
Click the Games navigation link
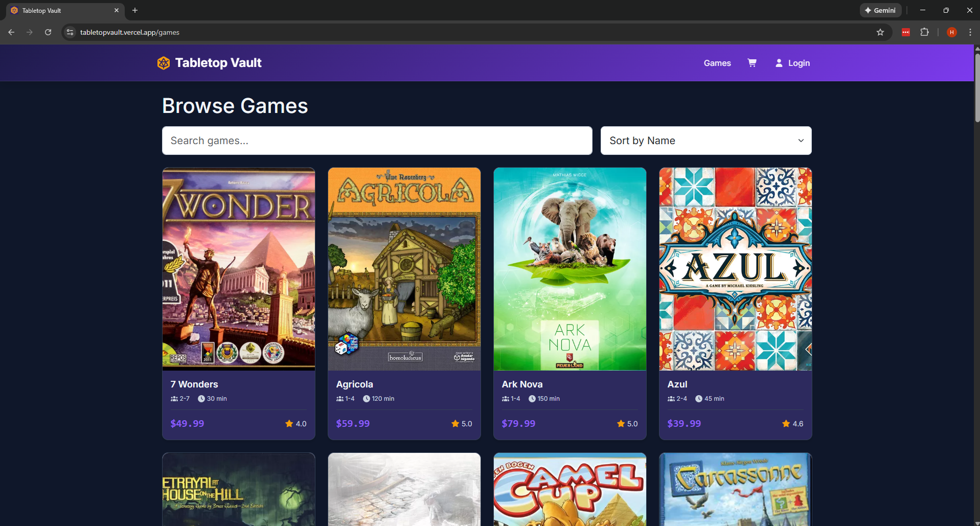pyautogui.click(x=717, y=63)
